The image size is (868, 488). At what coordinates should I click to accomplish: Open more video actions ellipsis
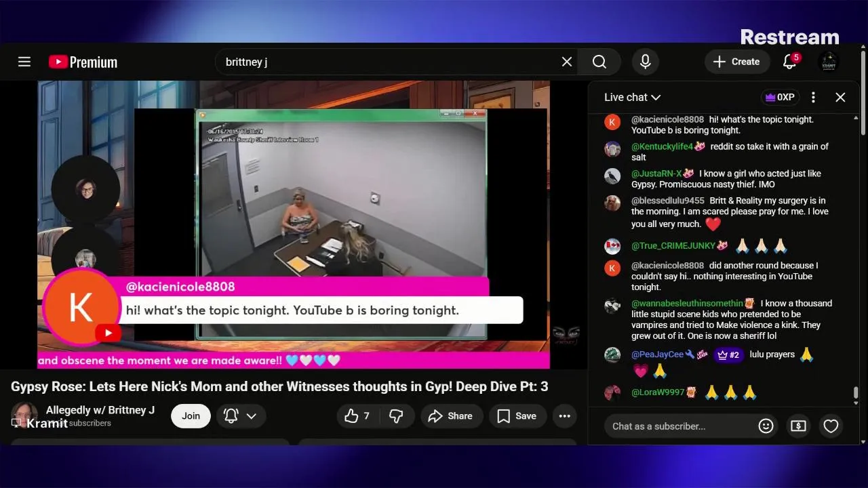click(x=565, y=416)
